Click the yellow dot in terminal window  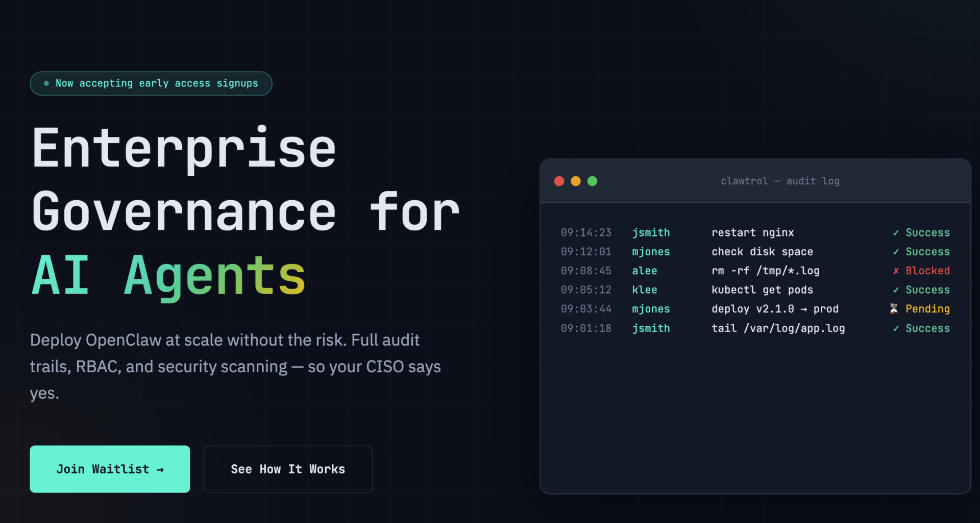click(x=576, y=181)
